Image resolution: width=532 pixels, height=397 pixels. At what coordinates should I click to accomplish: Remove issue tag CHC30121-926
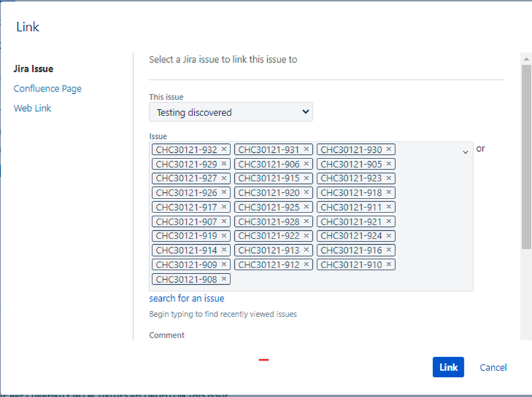pyautogui.click(x=224, y=192)
